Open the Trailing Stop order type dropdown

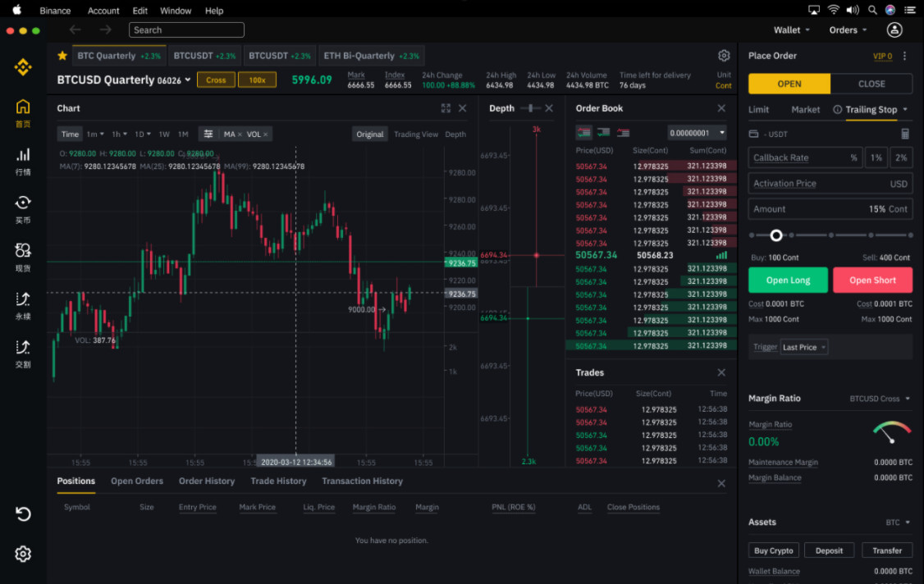point(906,110)
